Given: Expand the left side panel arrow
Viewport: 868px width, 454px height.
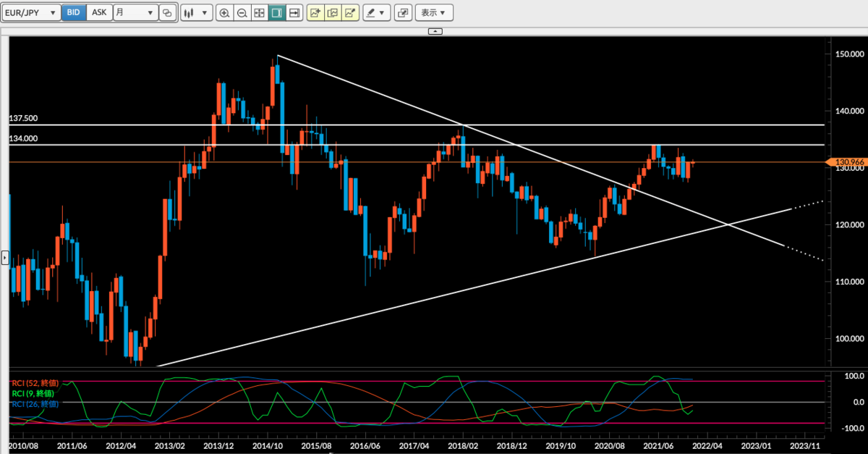Looking at the screenshot, I should (x=5, y=256).
